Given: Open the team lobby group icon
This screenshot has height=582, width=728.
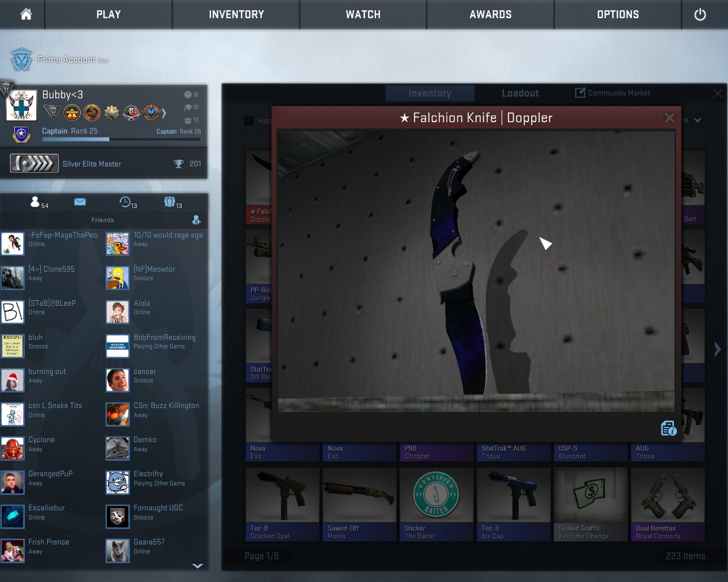Looking at the screenshot, I should tap(169, 202).
